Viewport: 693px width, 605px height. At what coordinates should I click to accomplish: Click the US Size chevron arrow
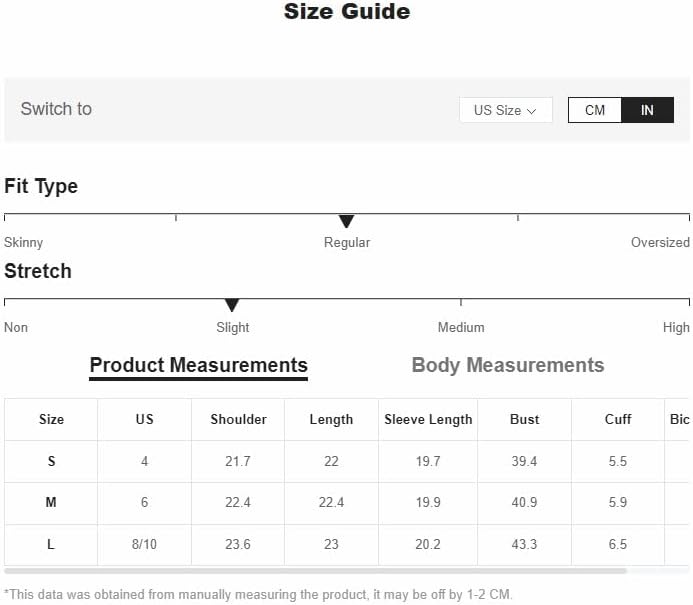[532, 111]
